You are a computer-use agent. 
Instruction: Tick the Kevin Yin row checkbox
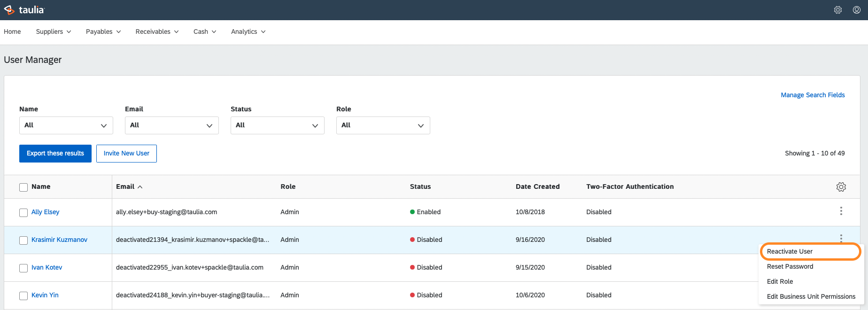23,296
